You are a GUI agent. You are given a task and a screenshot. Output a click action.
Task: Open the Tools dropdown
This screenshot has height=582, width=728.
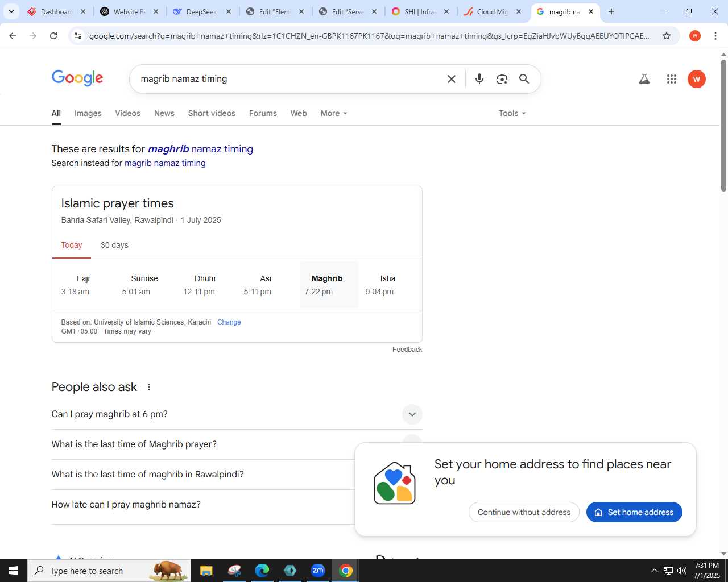pyautogui.click(x=512, y=113)
